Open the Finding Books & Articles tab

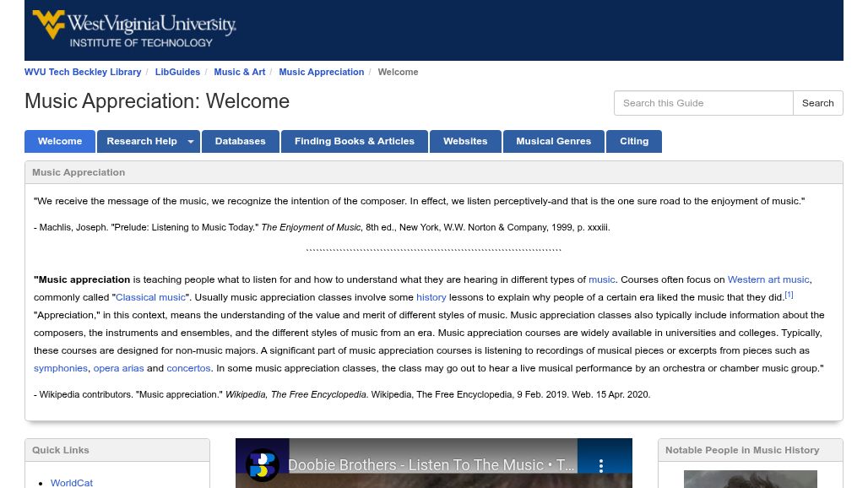pos(355,142)
